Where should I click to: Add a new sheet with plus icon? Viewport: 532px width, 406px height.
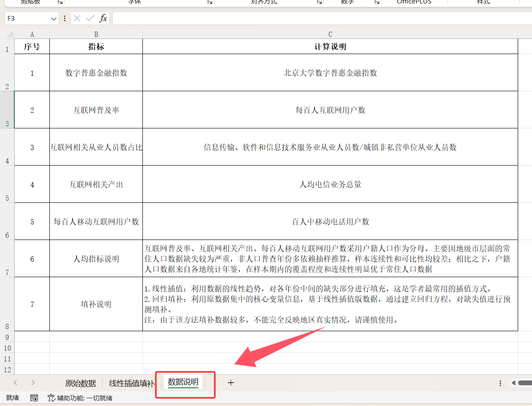[231, 383]
